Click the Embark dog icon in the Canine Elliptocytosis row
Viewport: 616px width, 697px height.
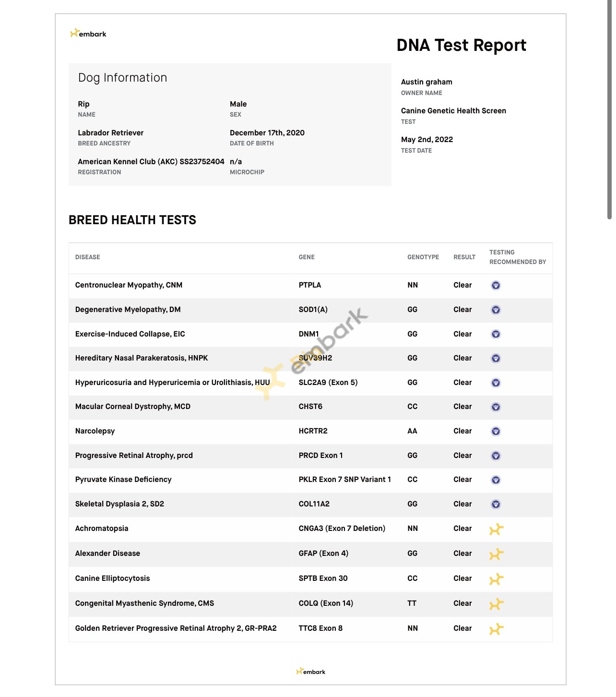496,579
